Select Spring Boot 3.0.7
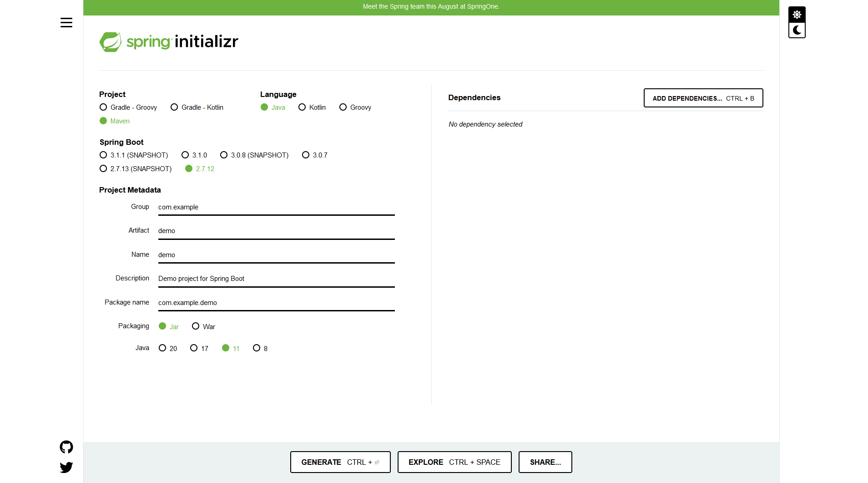The width and height of the screenshot is (868, 483). (315, 155)
